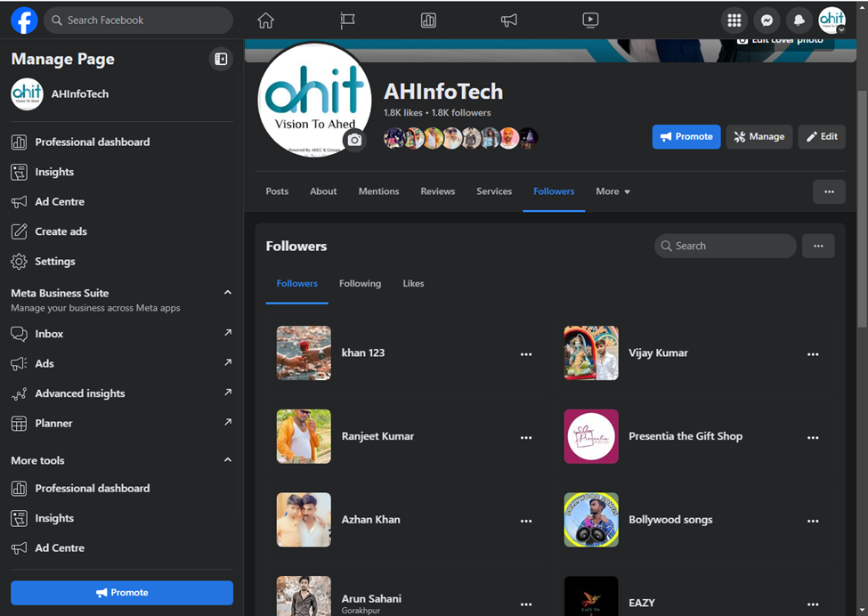Image resolution: width=868 pixels, height=616 pixels.
Task: Switch to the Posts tab
Action: pos(277,191)
